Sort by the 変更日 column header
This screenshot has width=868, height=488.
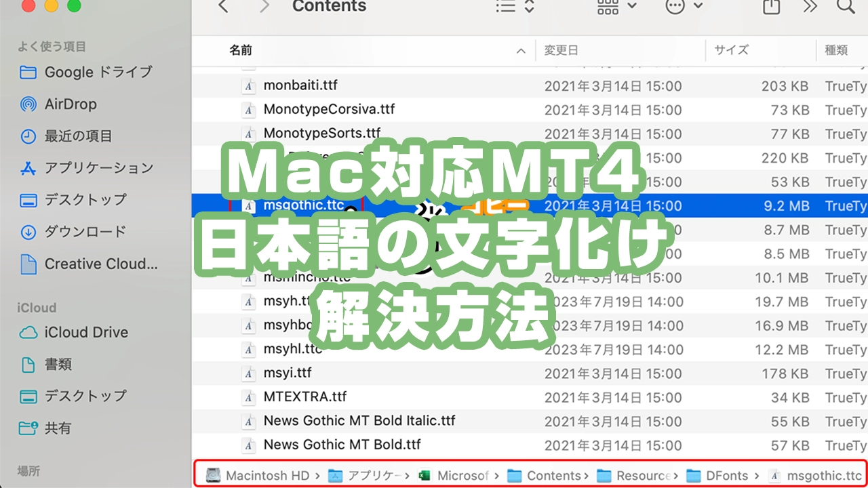point(561,50)
